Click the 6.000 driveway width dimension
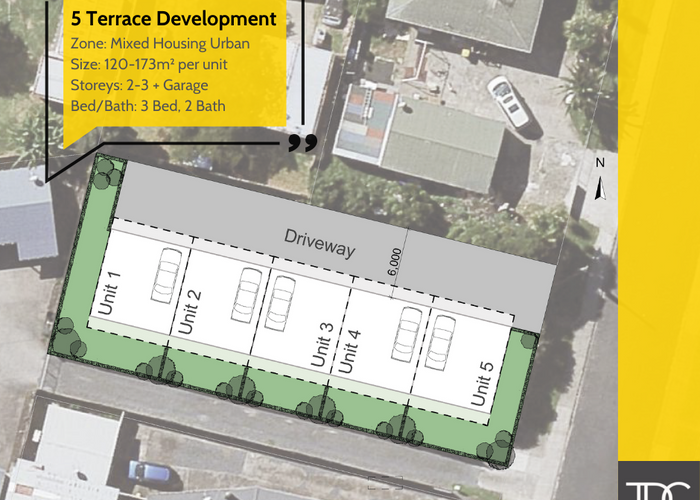The image size is (700, 500). [x=394, y=262]
